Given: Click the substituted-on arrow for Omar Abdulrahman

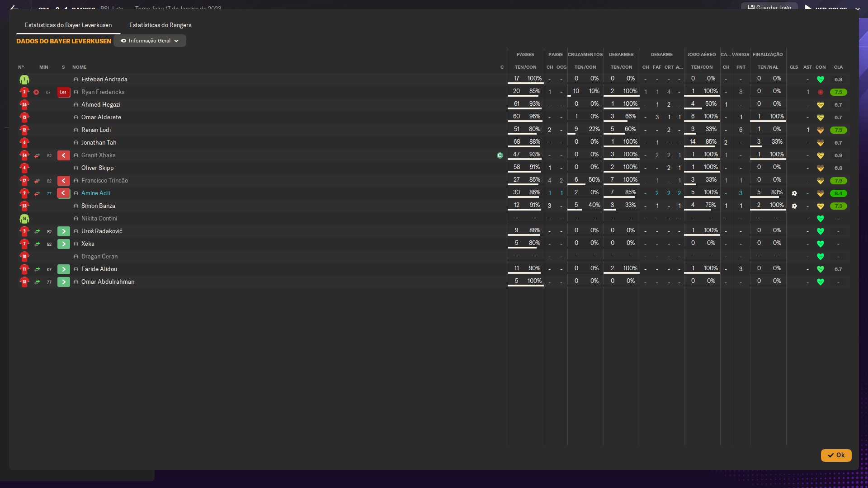Looking at the screenshot, I should (x=63, y=282).
